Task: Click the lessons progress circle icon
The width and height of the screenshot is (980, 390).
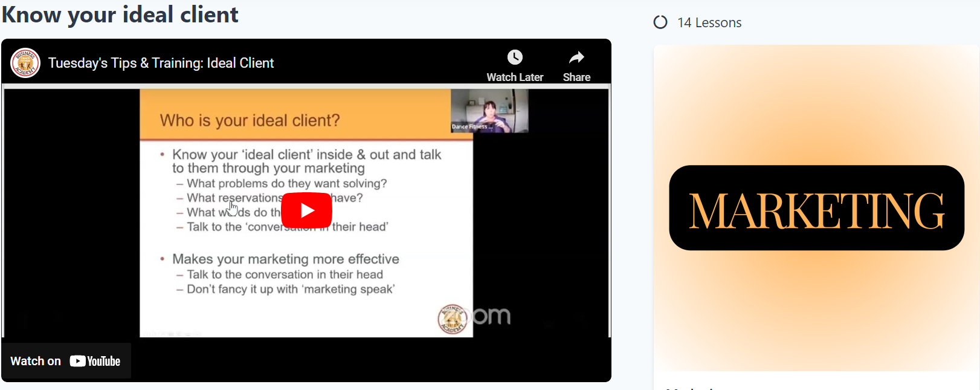Action: 660,22
